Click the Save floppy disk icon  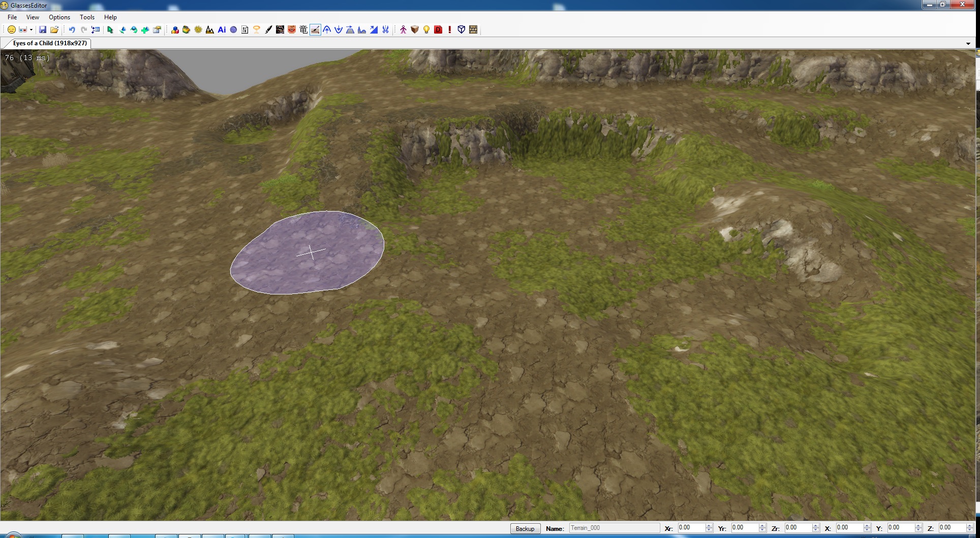tap(43, 30)
